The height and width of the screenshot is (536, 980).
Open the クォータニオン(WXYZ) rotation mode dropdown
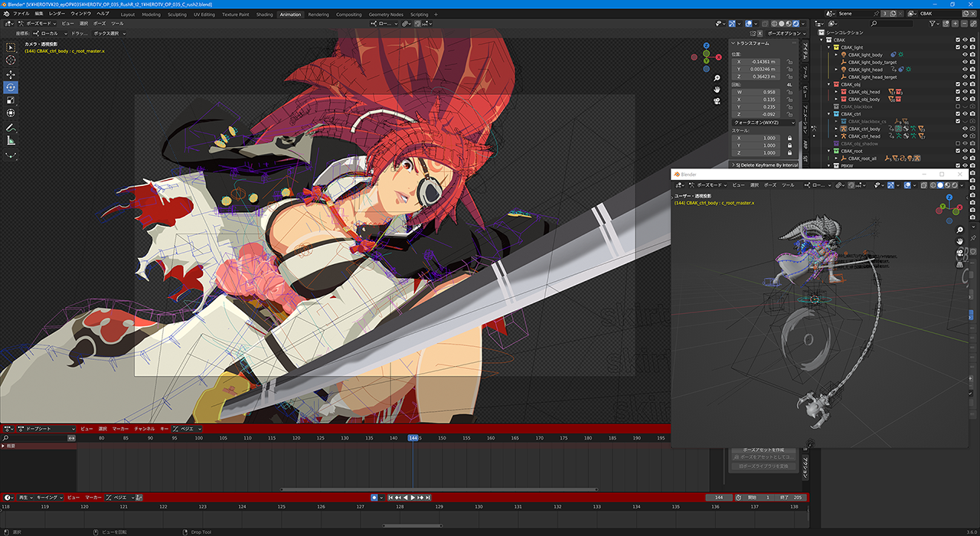click(x=763, y=123)
